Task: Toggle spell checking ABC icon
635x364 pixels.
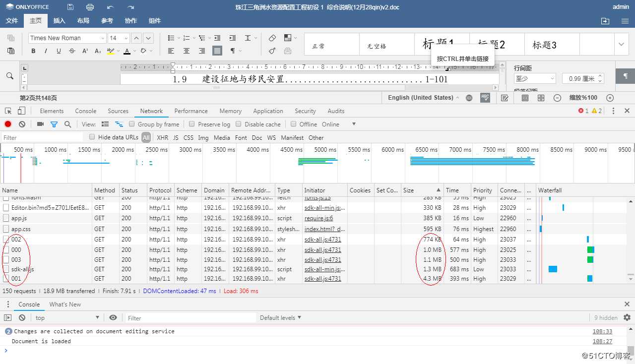Action: (485, 98)
